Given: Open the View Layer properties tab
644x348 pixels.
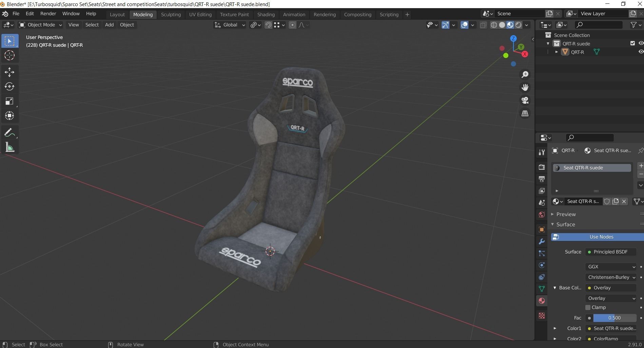Looking at the screenshot, I should click(x=542, y=191).
